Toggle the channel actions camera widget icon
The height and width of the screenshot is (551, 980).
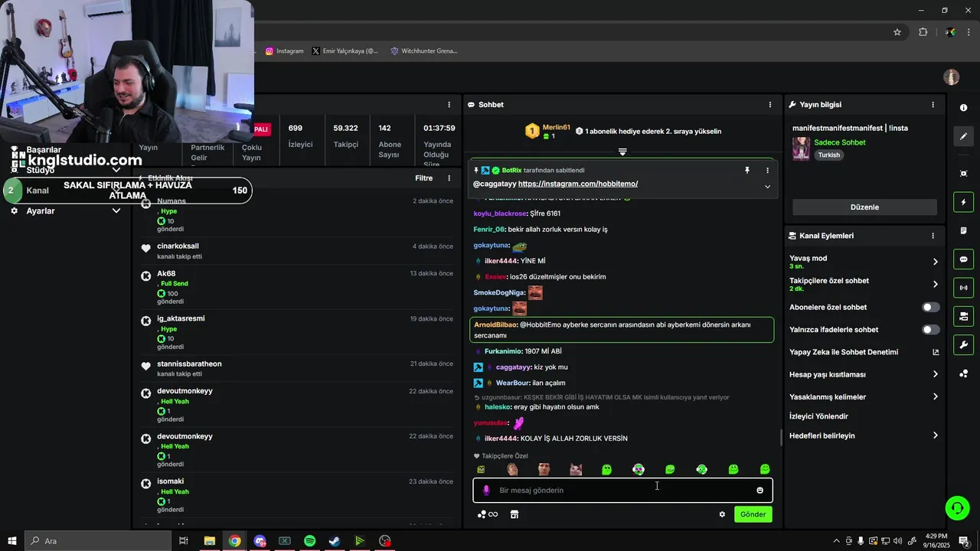[963, 316]
